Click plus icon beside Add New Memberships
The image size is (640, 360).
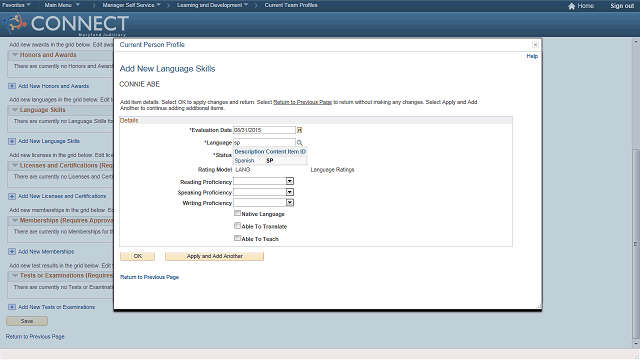coord(12,251)
